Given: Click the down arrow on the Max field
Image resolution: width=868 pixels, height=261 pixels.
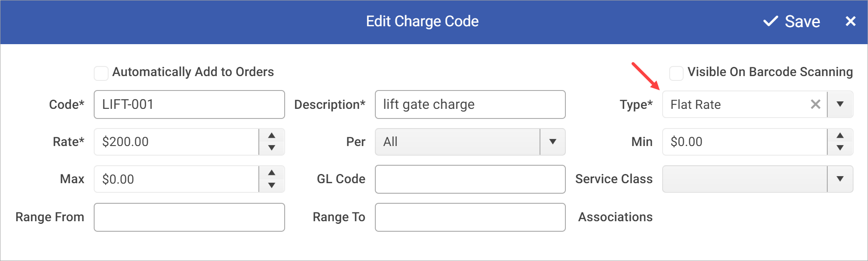Looking at the screenshot, I should (x=272, y=185).
